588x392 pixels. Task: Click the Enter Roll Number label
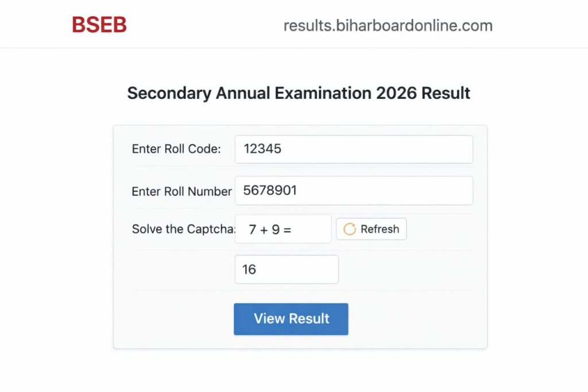click(x=181, y=191)
